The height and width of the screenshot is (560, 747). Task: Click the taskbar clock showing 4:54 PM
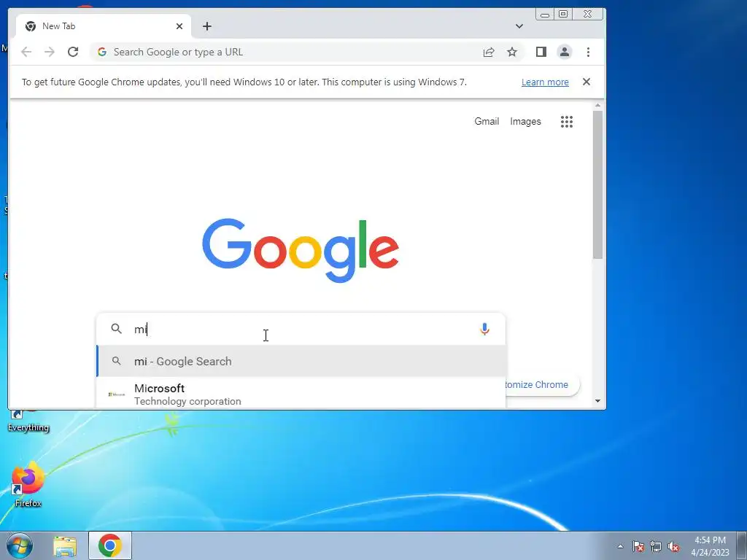click(710, 546)
